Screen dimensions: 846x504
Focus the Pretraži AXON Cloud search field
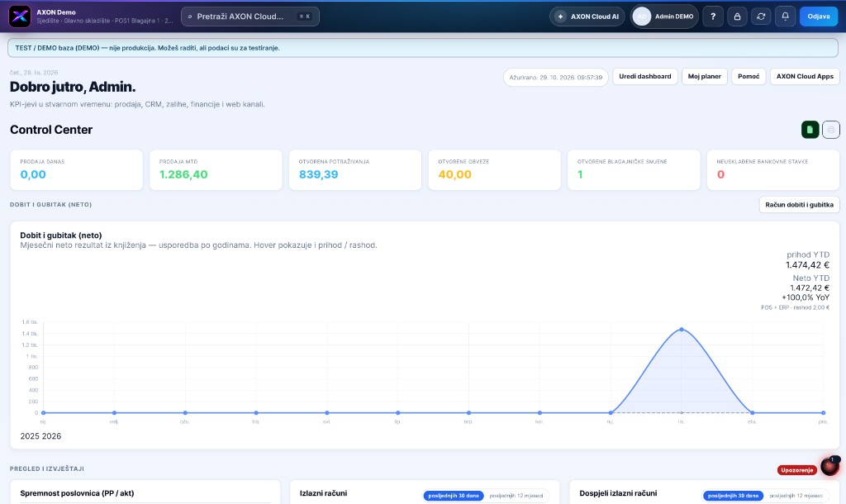point(250,17)
